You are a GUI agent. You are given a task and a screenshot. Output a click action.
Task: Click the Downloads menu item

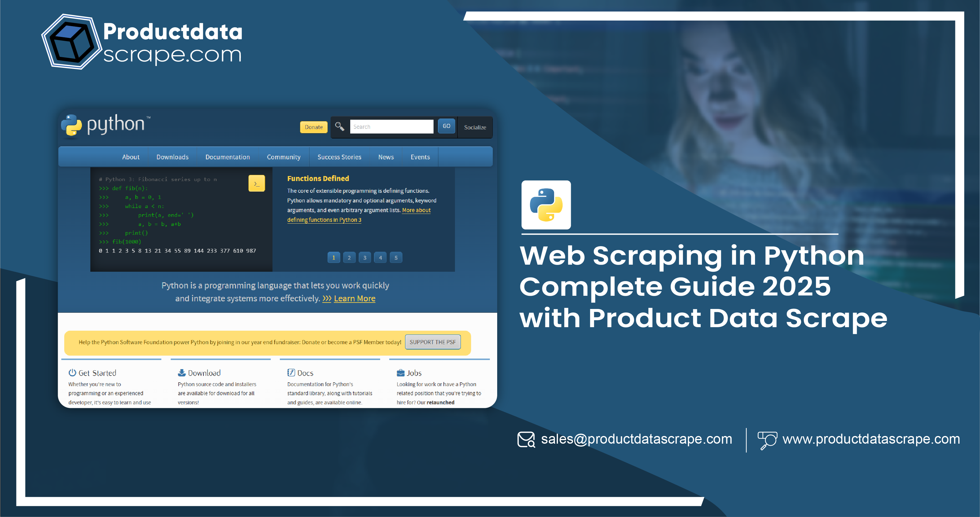(x=172, y=157)
